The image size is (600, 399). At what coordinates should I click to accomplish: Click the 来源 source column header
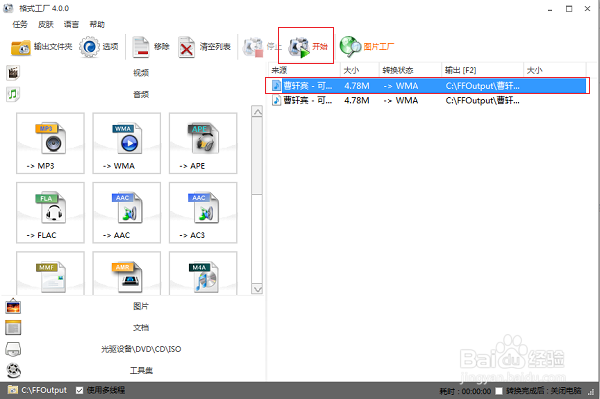[304, 70]
